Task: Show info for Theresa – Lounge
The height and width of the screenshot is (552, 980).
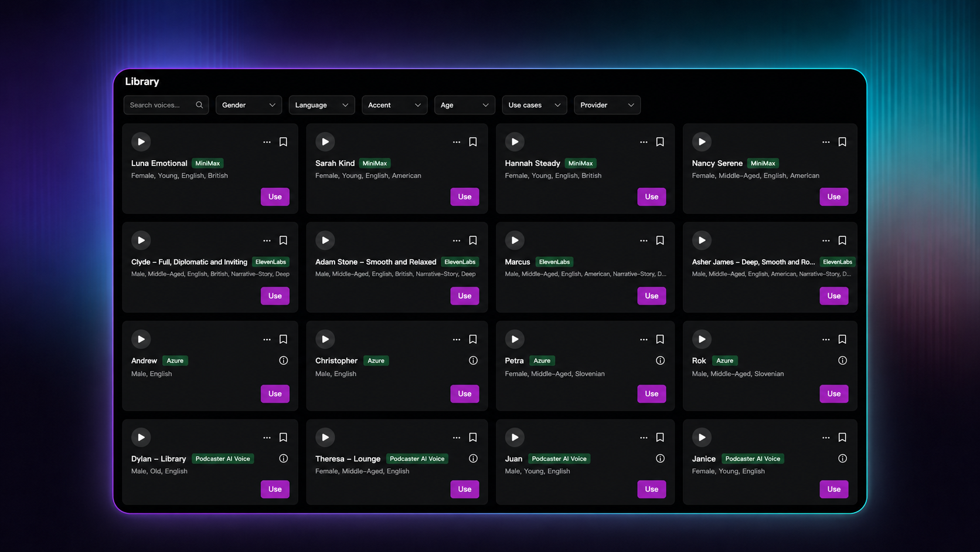Action: click(473, 458)
